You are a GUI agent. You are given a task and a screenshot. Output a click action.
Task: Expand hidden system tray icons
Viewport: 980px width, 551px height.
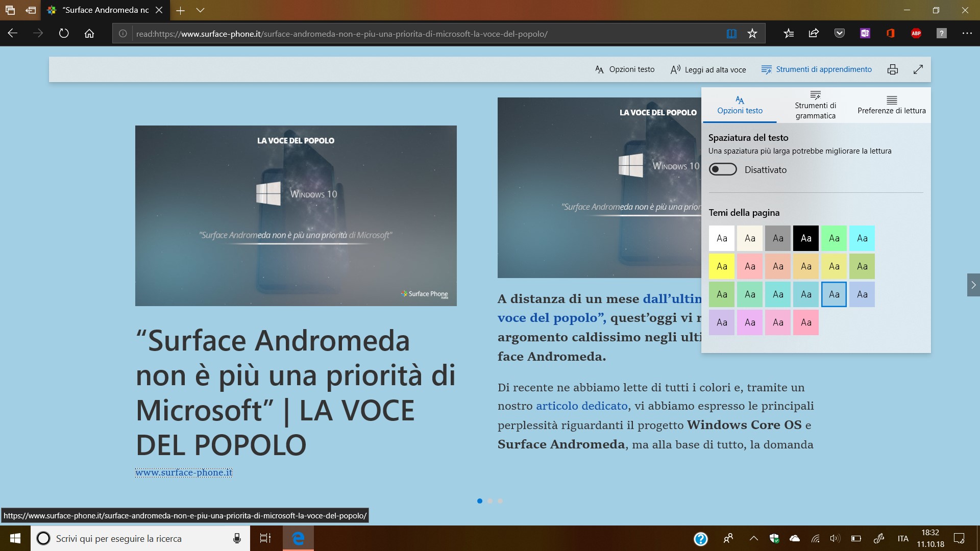point(754,538)
